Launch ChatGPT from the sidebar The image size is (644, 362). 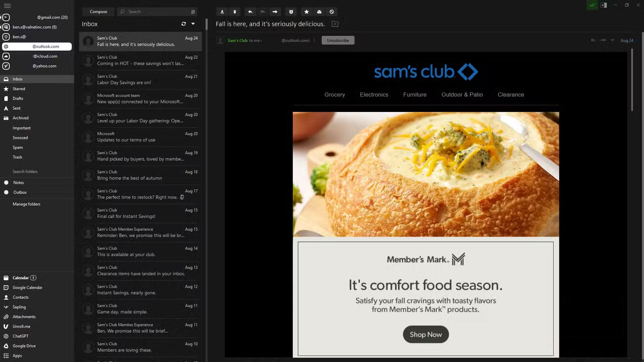(x=20, y=336)
